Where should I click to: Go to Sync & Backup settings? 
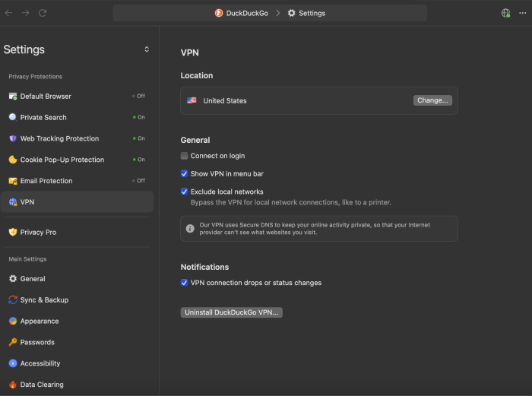[77, 300]
